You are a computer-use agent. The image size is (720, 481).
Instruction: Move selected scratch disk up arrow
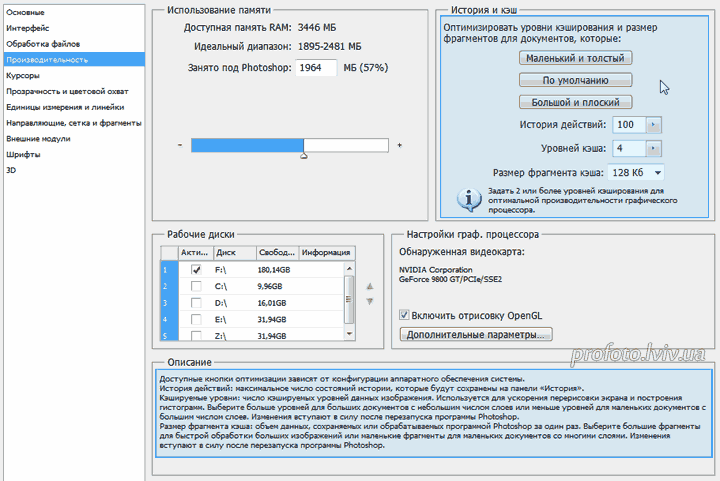(370, 286)
